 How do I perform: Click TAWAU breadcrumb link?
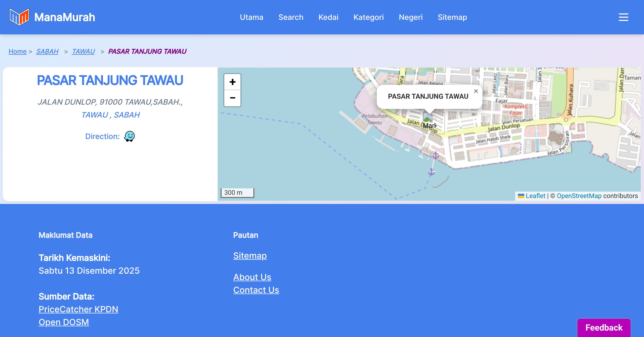click(x=83, y=51)
